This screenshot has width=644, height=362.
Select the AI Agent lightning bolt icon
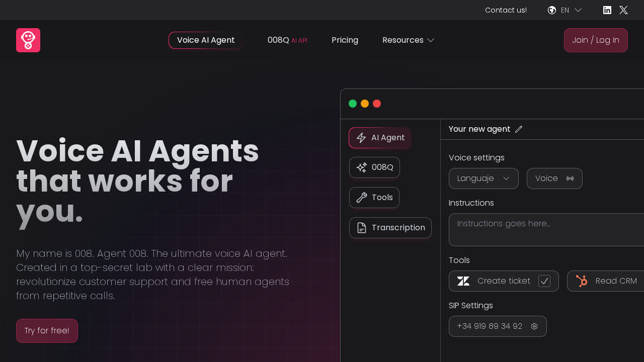coord(361,138)
